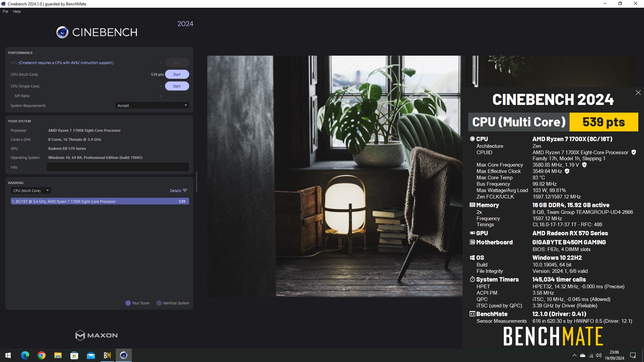644x362 pixels.
Task: Click the Cinebench logo icon
Action: pos(62,32)
